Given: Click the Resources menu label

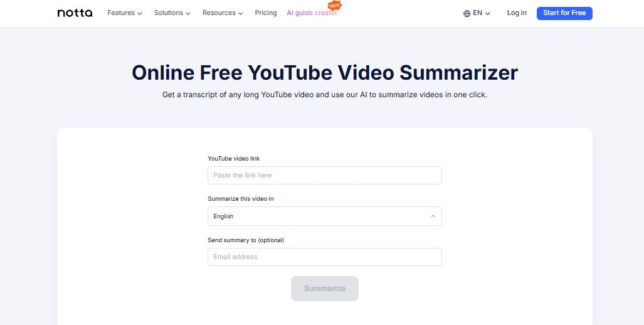Looking at the screenshot, I should click(x=219, y=13).
